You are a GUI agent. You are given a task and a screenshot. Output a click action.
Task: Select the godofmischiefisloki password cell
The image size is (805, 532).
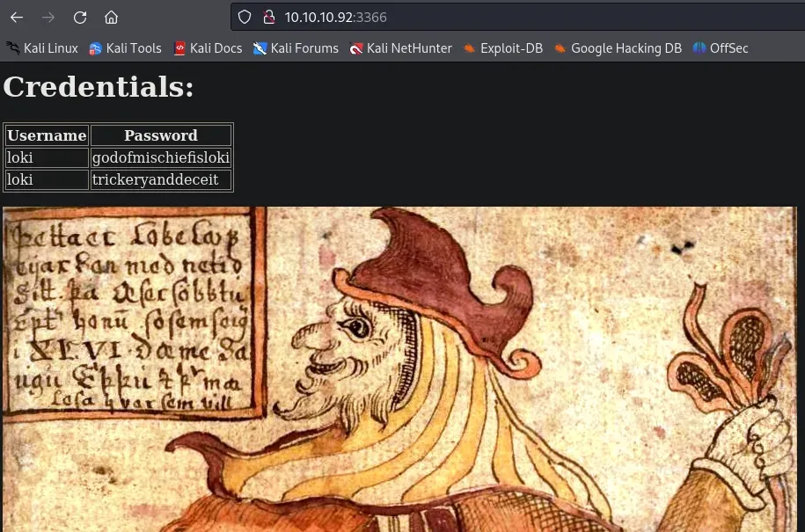pos(161,157)
